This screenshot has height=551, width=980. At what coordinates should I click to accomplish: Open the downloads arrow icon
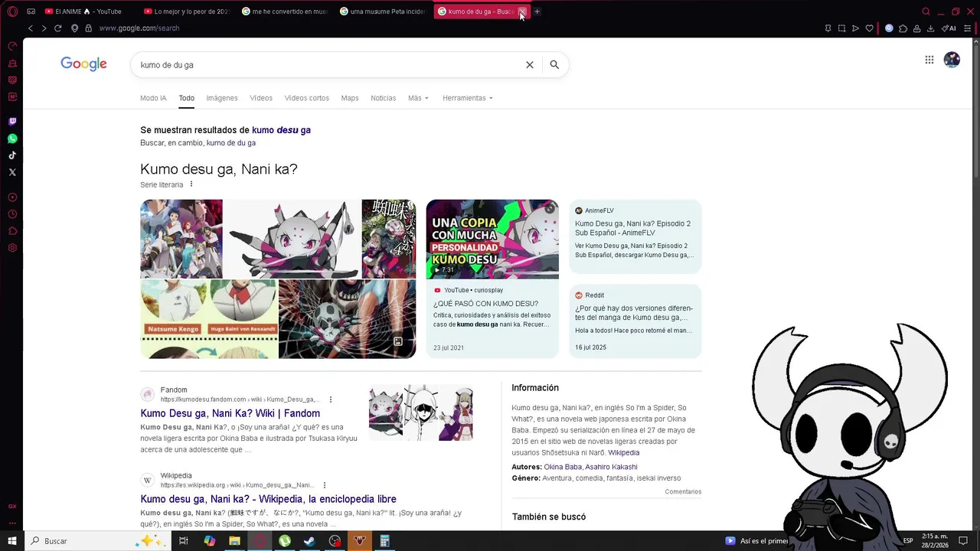[930, 28]
